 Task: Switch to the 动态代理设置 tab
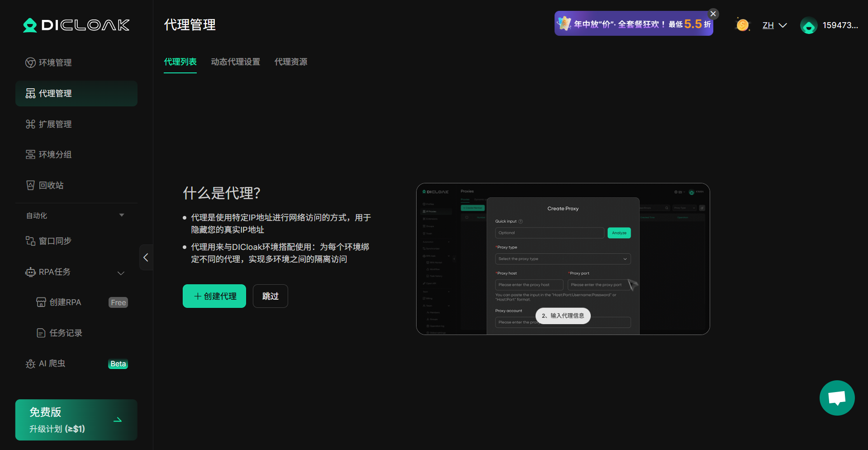[x=236, y=62]
